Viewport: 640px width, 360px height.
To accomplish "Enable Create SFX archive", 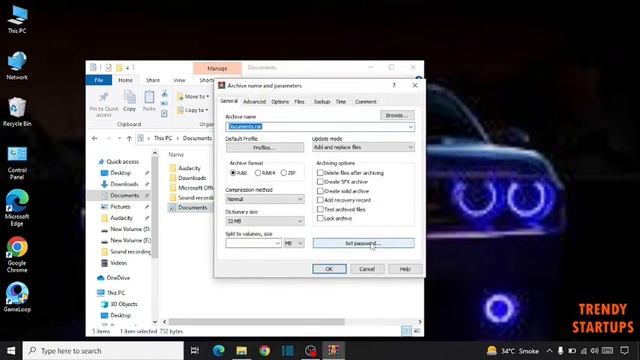I will 320,182.
